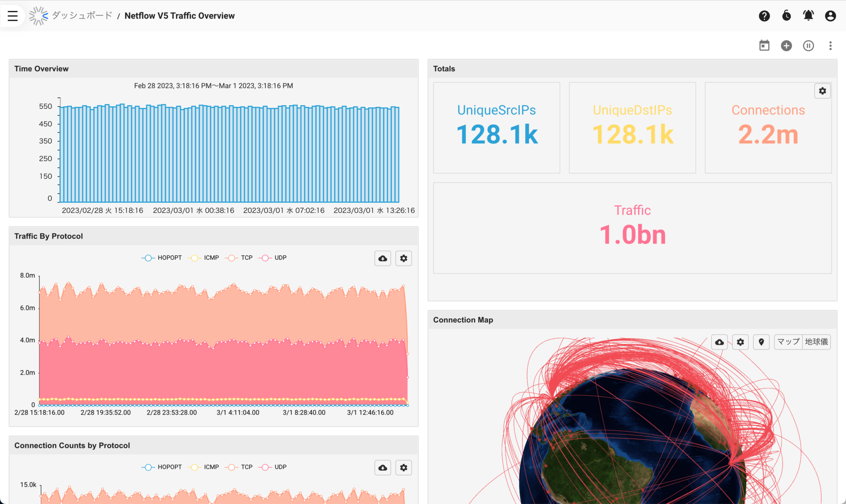Toggle ICMP series in Connection Counts chart
The width and height of the screenshot is (846, 504).
203,467
